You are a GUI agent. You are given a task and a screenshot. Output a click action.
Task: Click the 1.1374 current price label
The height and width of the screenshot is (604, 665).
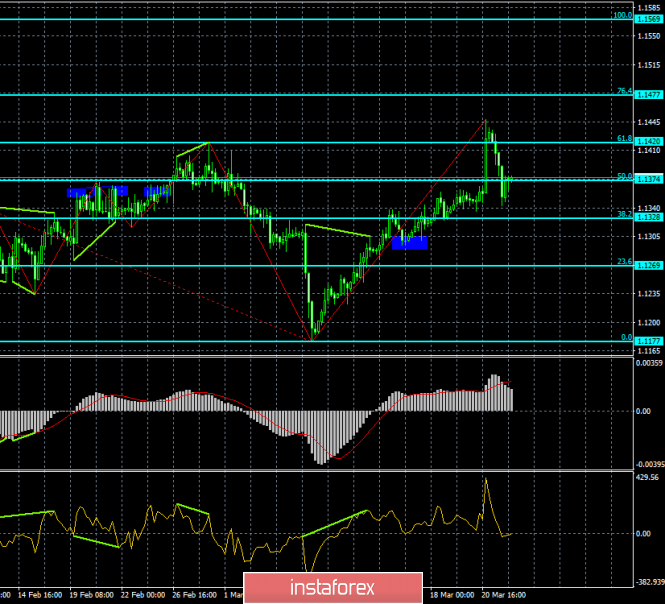tap(649, 179)
